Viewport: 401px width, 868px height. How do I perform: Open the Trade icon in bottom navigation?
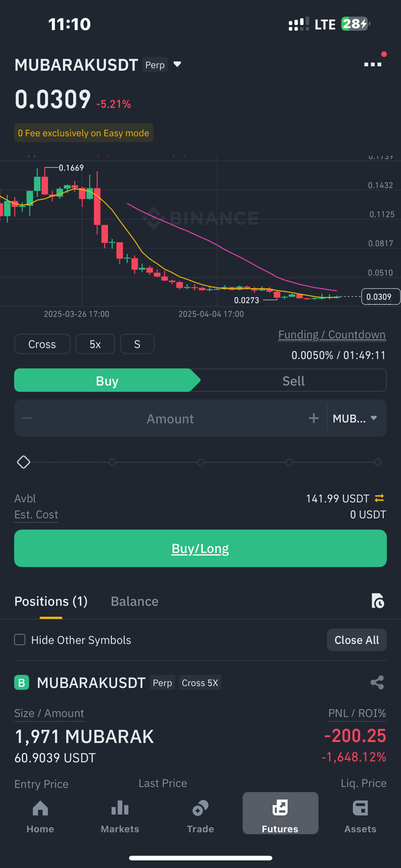[200, 808]
